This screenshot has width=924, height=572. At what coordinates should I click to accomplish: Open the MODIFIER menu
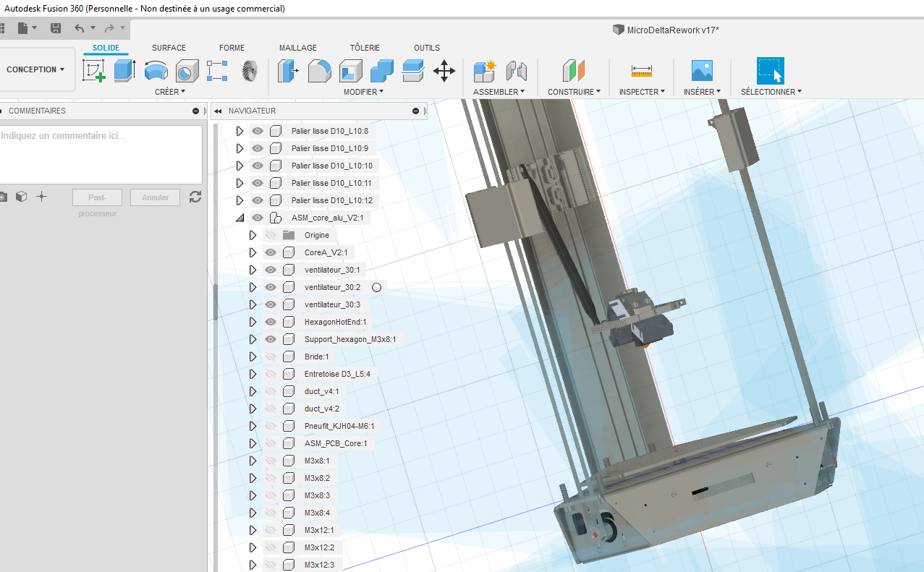pyautogui.click(x=363, y=92)
